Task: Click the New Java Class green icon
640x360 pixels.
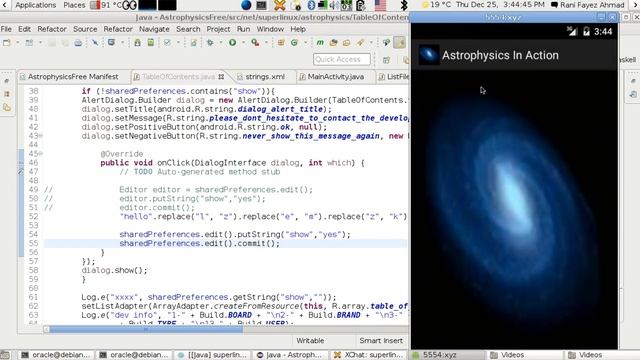Action: tap(294, 42)
